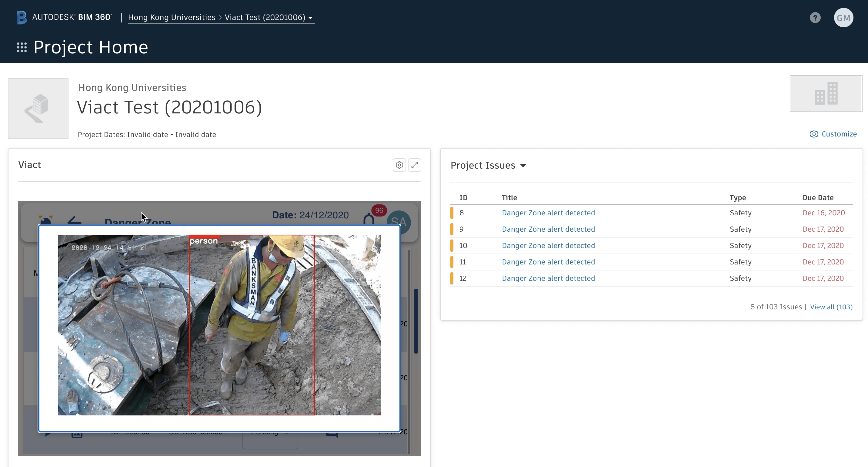Open issue 12 Danger Zone alert detected

coord(548,278)
